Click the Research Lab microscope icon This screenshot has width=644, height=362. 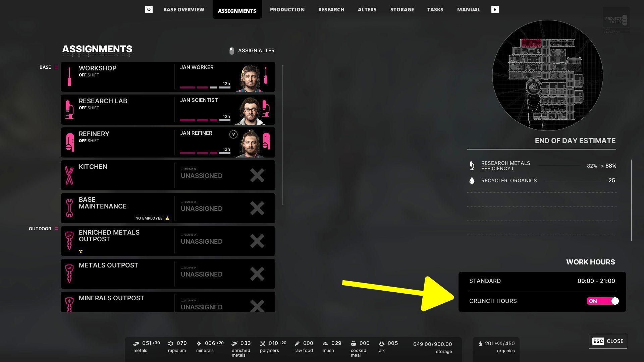(69, 110)
